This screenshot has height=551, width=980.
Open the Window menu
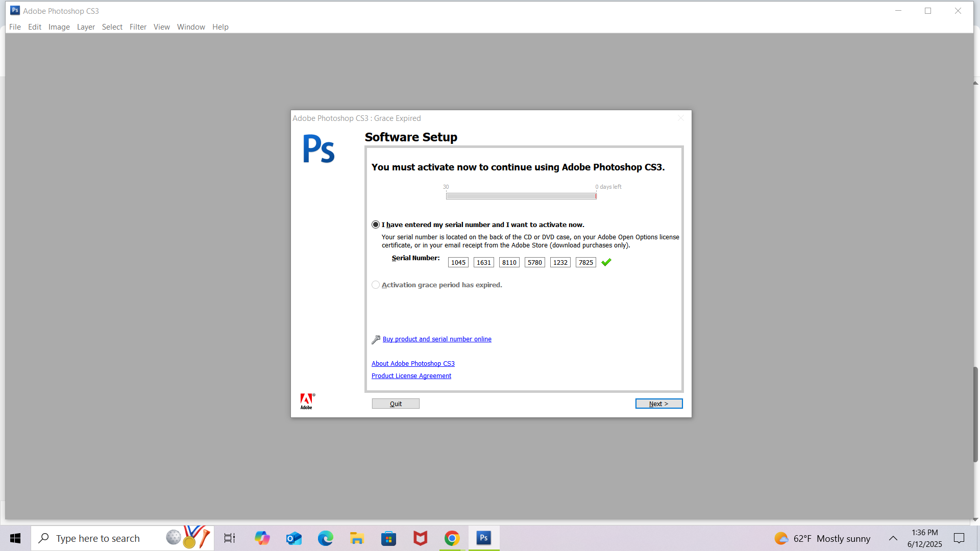pos(191,27)
